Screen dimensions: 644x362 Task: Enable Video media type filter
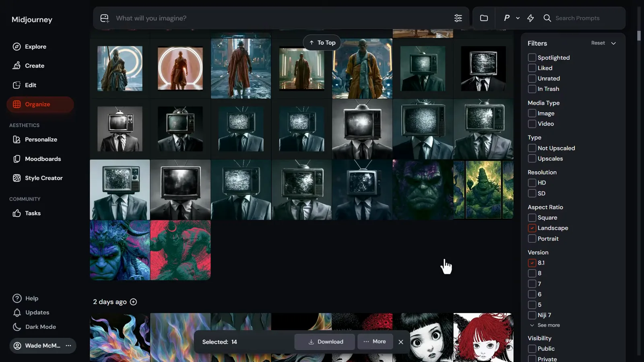(x=532, y=124)
